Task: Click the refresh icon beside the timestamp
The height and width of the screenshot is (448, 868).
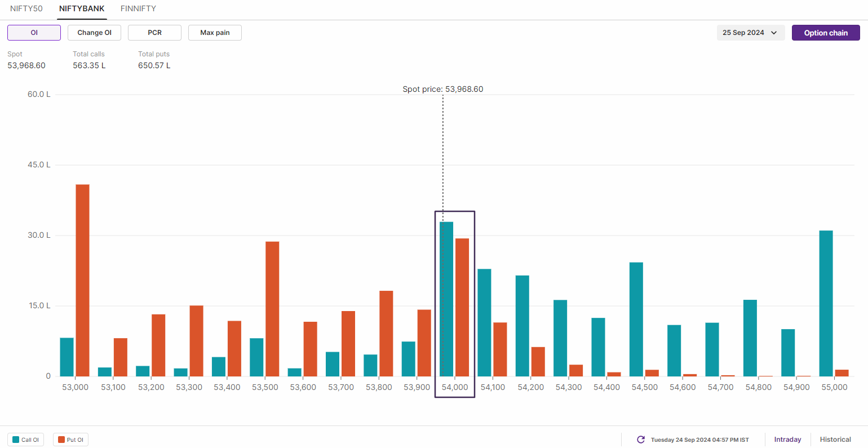Action: pos(641,440)
